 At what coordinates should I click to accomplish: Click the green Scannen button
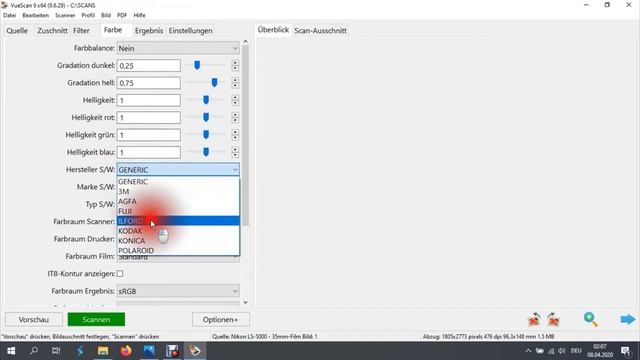(x=96, y=320)
